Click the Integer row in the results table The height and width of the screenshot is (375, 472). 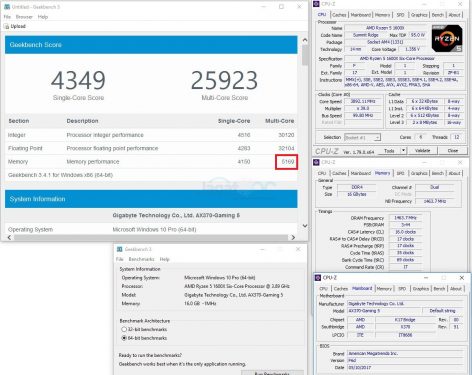click(151, 135)
